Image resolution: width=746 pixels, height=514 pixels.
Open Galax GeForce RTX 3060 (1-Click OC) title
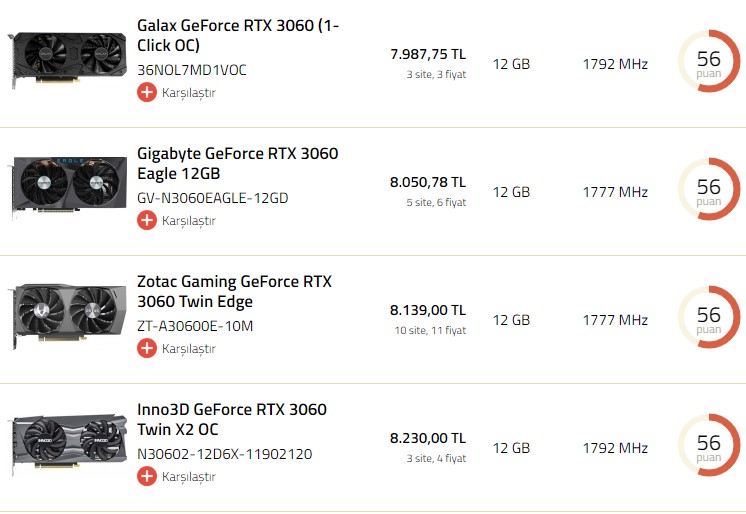coord(238,35)
